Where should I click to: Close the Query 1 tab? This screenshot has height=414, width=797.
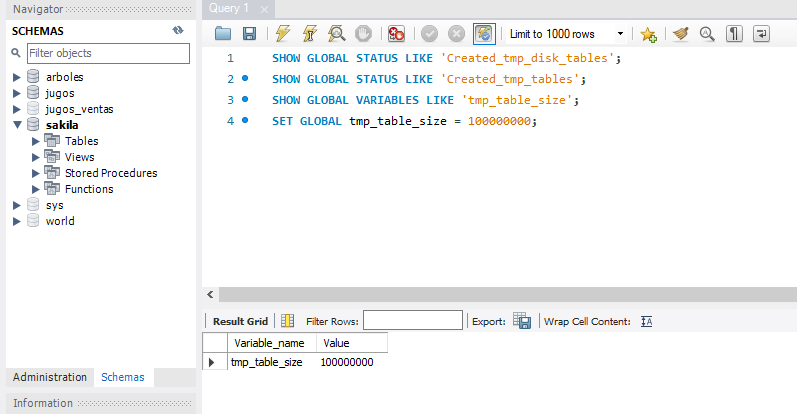pos(264,9)
